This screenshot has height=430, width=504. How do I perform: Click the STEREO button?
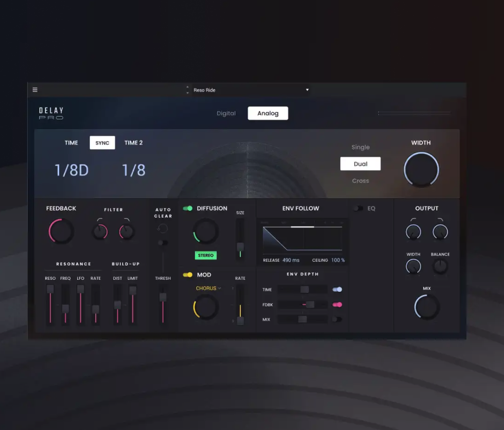click(206, 255)
